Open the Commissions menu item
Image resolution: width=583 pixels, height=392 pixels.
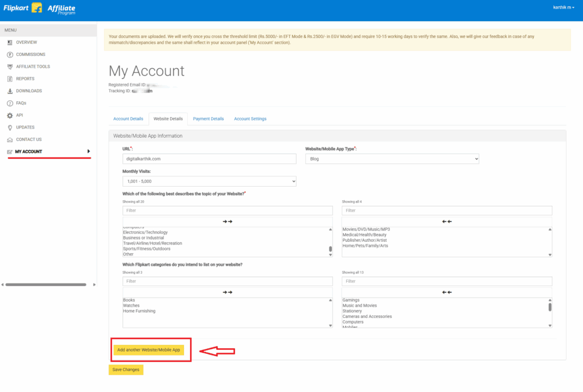[31, 55]
